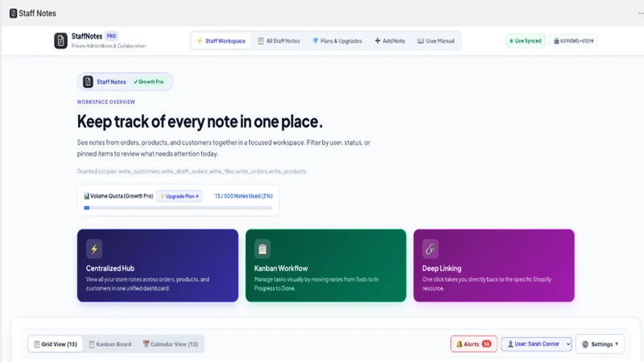
Task: Switch to Grid View (13)
Action: coord(56,344)
